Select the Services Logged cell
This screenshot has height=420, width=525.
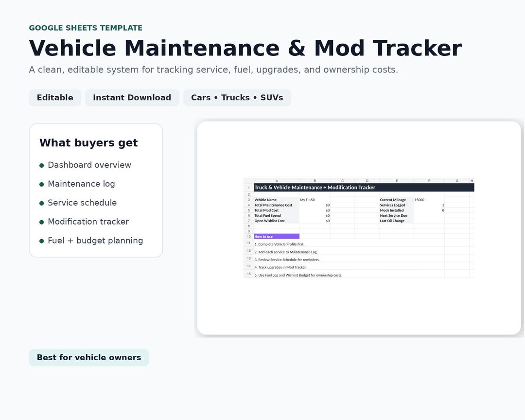[x=397, y=205]
